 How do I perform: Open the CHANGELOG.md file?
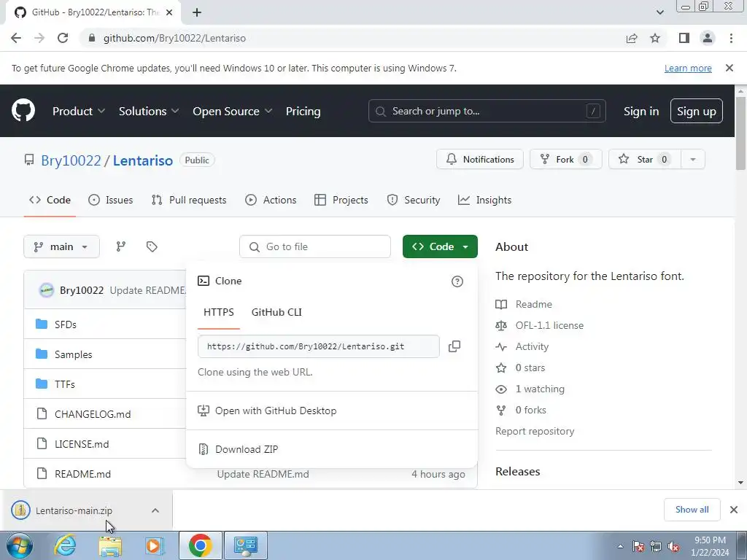tap(93, 414)
